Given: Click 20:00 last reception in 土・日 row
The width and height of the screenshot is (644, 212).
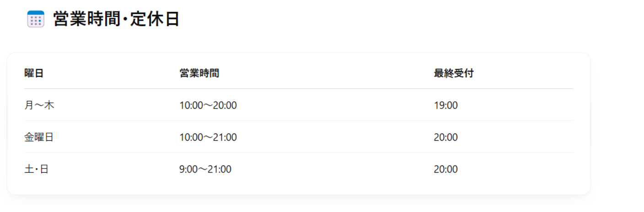Looking at the screenshot, I should pyautogui.click(x=446, y=170).
